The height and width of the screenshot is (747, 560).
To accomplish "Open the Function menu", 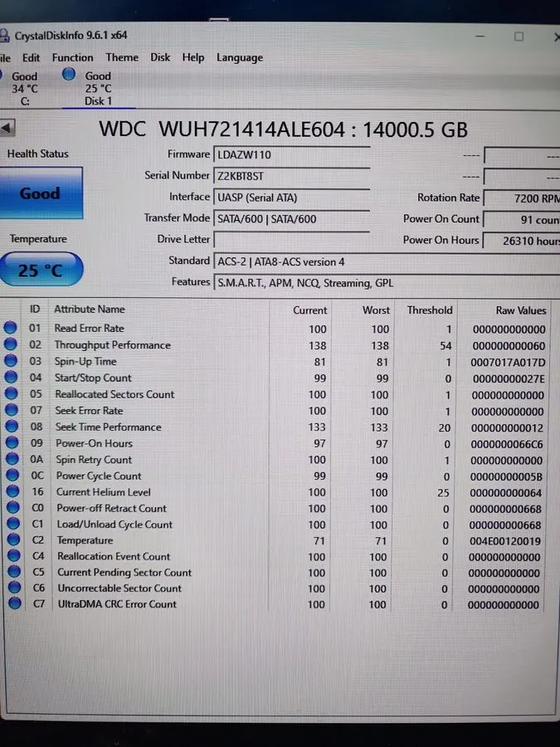I will 72,57.
